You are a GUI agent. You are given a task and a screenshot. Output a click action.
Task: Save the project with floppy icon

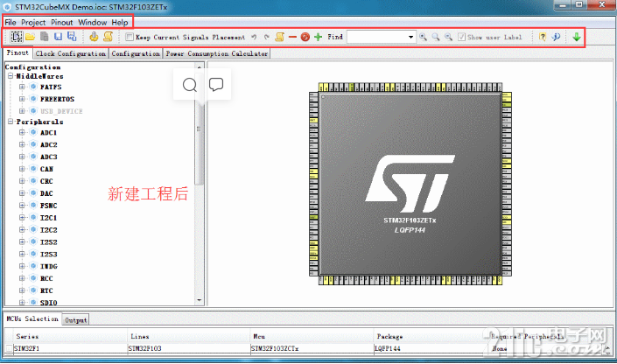tap(59, 37)
